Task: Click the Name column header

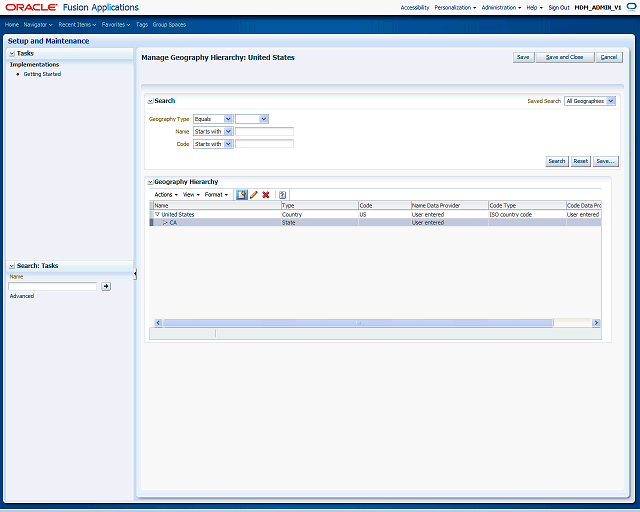Action: 217,205
